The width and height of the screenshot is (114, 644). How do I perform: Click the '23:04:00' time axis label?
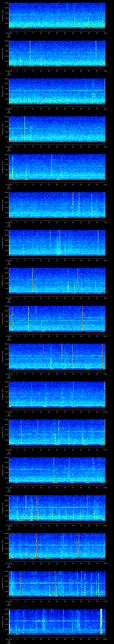pos(9,147)
